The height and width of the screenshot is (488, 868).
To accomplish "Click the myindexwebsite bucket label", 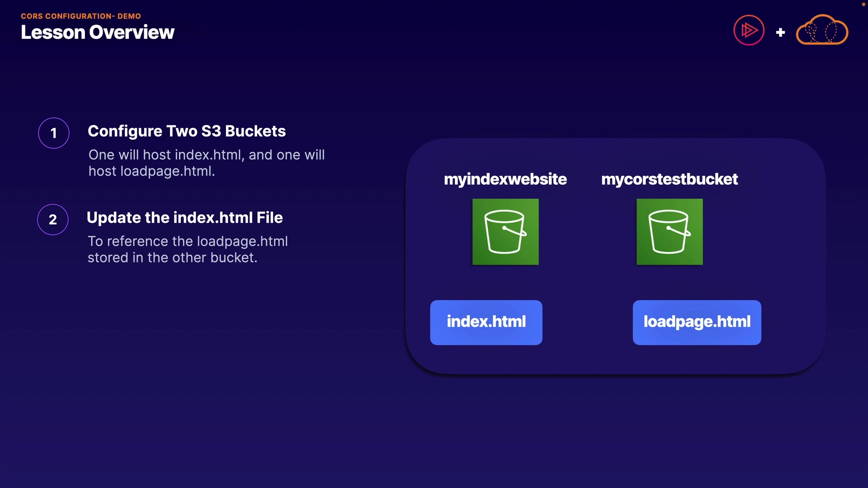I will 505,179.
